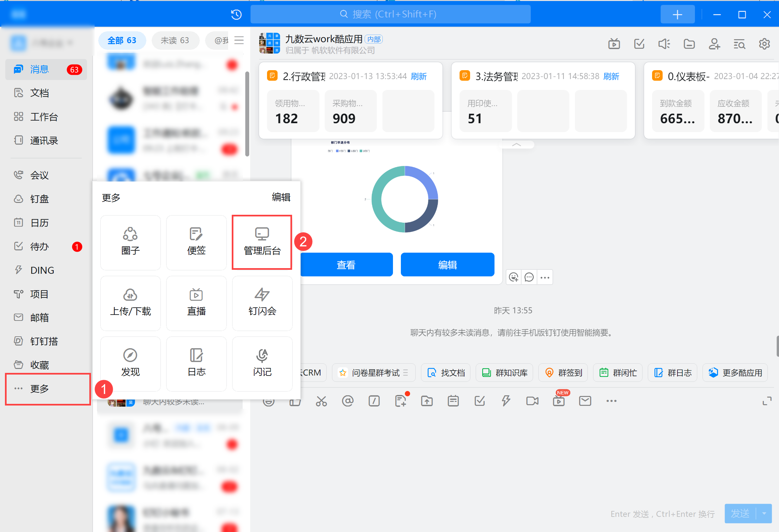Expand the message filter list menu icon

[239, 41]
